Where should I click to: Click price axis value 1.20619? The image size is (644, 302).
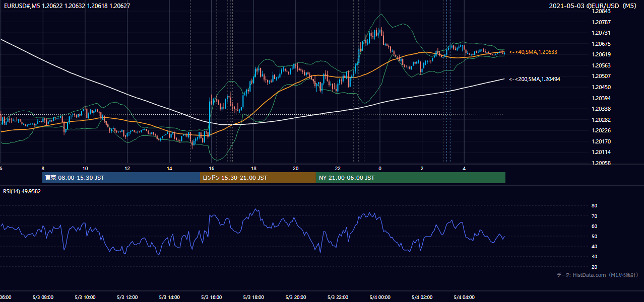(601, 54)
